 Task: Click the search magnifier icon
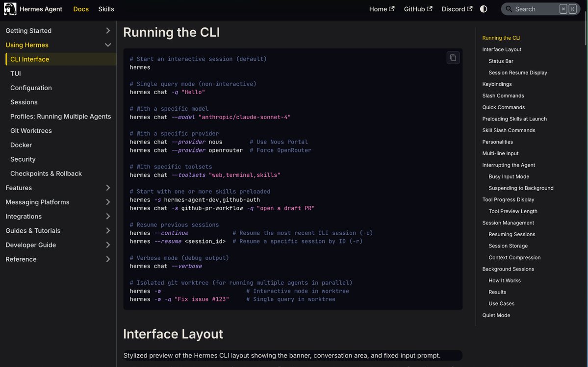509,9
